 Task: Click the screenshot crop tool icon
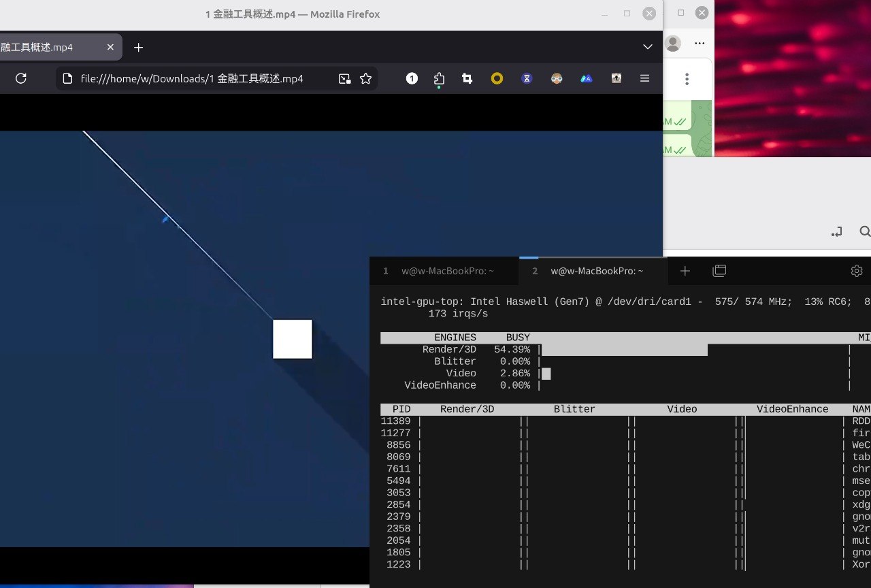click(x=467, y=78)
